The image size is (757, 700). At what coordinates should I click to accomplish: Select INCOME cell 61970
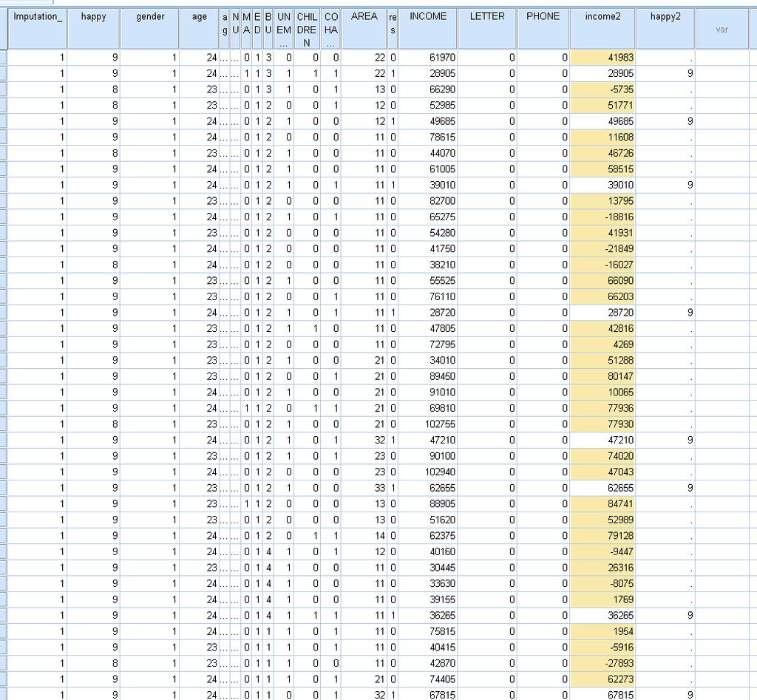[x=428, y=58]
